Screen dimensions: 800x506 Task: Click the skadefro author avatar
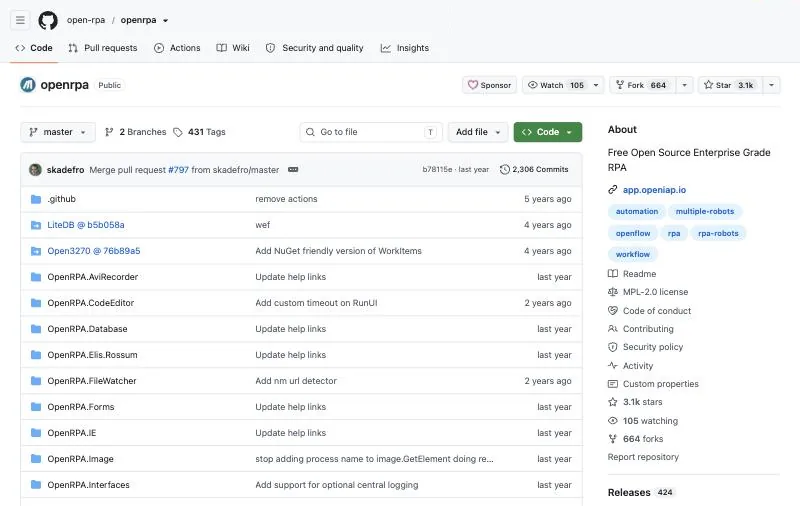click(35, 169)
